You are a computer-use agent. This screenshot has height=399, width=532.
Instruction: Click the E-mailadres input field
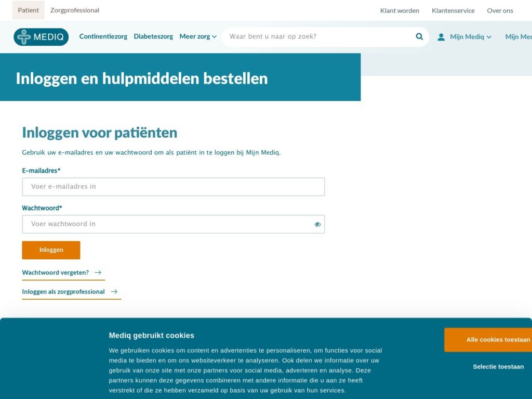click(x=174, y=187)
